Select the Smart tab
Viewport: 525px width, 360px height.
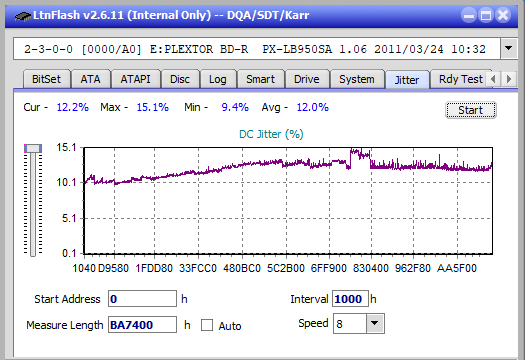click(x=260, y=79)
